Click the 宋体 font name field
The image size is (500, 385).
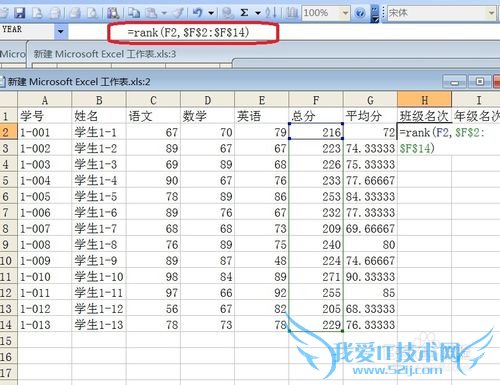(x=437, y=13)
